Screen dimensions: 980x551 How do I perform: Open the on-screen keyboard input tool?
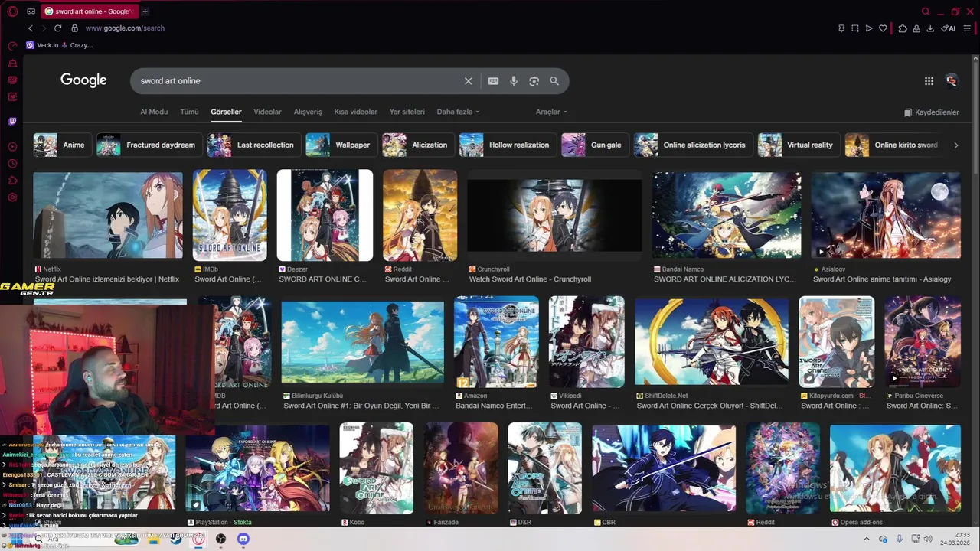pyautogui.click(x=494, y=81)
